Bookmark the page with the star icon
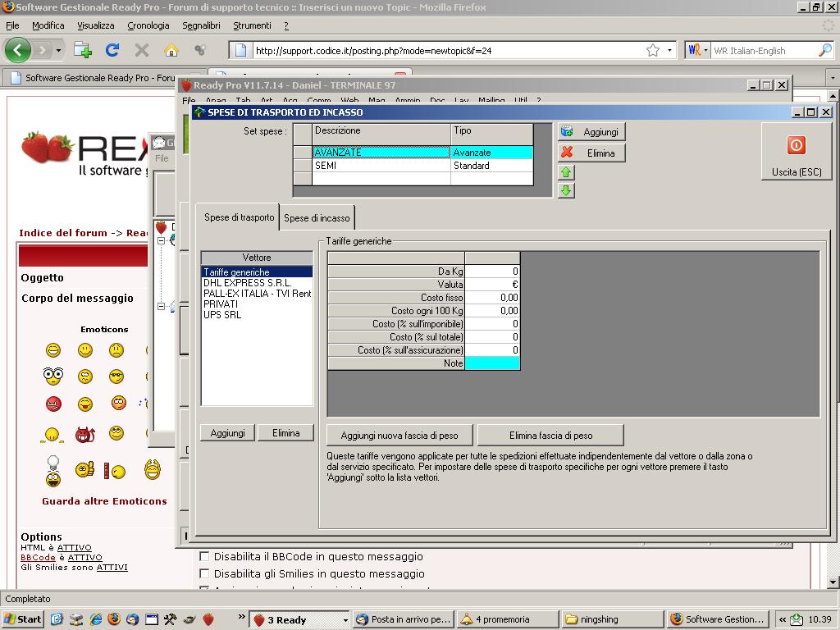This screenshot has height=630, width=840. click(652, 50)
